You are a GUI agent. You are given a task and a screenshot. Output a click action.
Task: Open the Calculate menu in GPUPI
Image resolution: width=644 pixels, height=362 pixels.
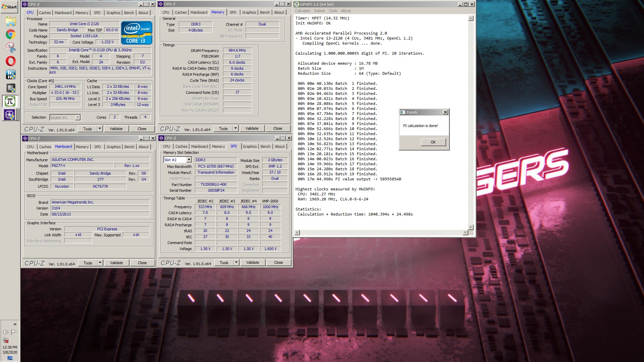(303, 11)
